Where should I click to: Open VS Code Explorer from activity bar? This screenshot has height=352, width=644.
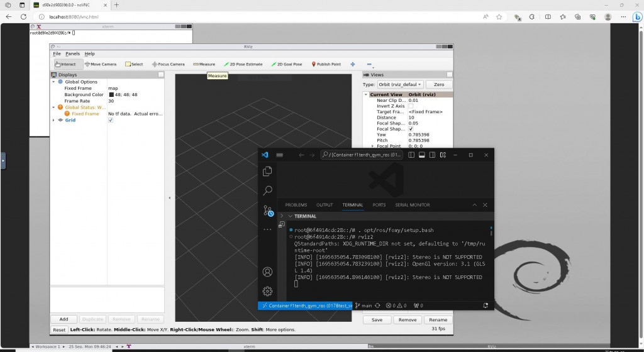267,171
